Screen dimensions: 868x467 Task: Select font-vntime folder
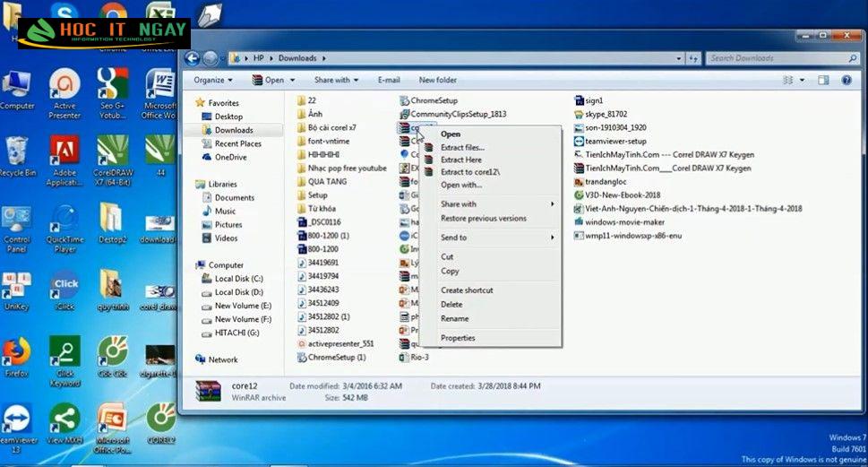click(328, 142)
